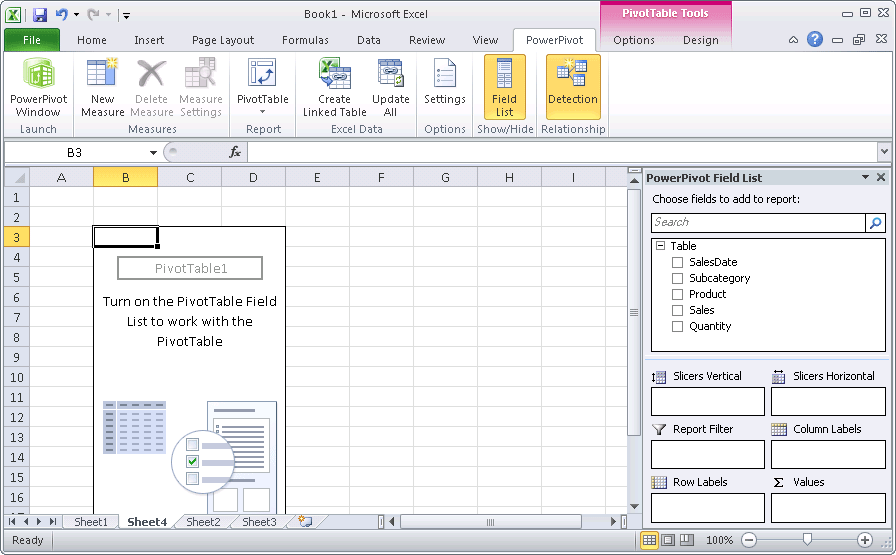This screenshot has height=555, width=896.
Task: Open the File tab
Action: (x=32, y=40)
